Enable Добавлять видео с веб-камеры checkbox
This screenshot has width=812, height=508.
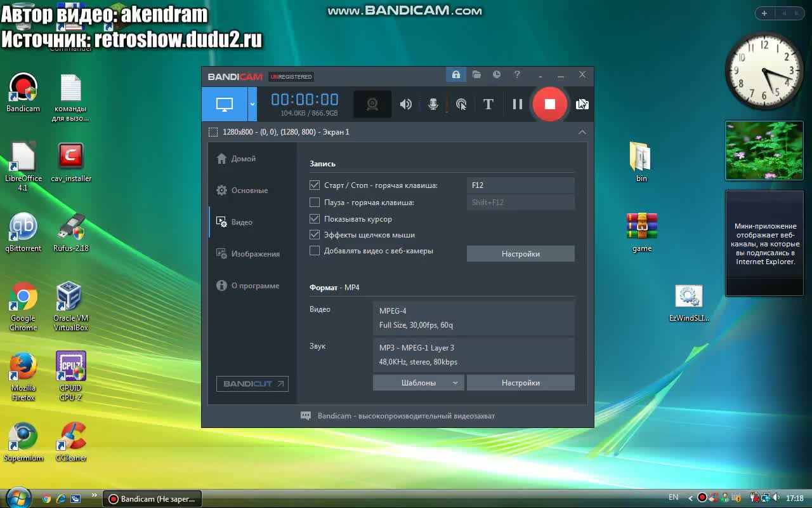tap(315, 251)
